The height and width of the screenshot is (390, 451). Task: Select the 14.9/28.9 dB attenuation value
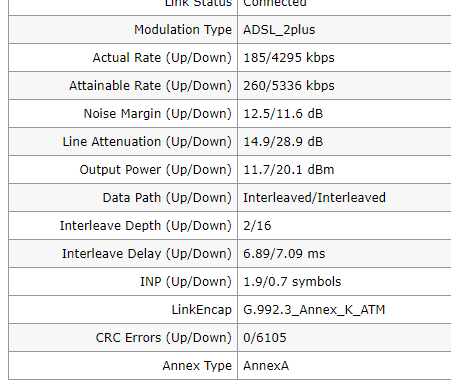pos(283,142)
